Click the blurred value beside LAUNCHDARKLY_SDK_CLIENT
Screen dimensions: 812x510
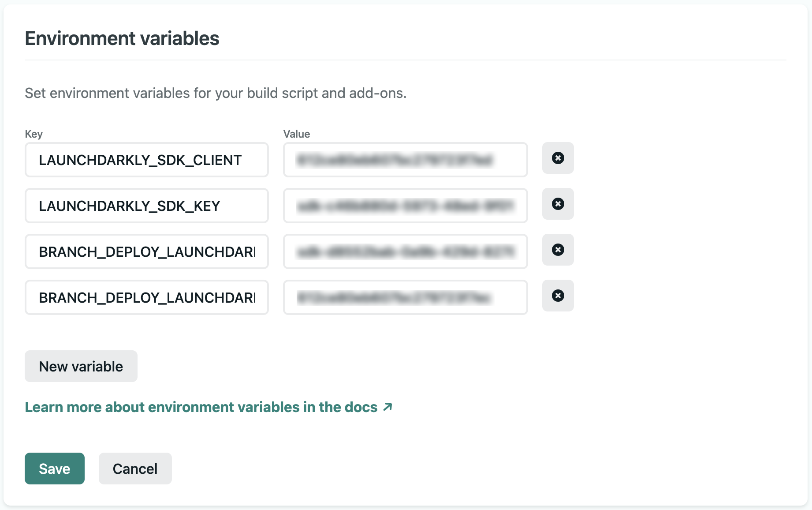(405, 160)
